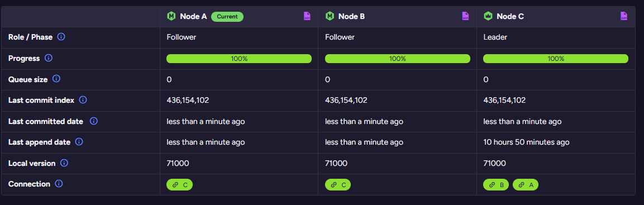Click connection badge A under Node C
This screenshot has height=205, width=644.
[x=525, y=185]
